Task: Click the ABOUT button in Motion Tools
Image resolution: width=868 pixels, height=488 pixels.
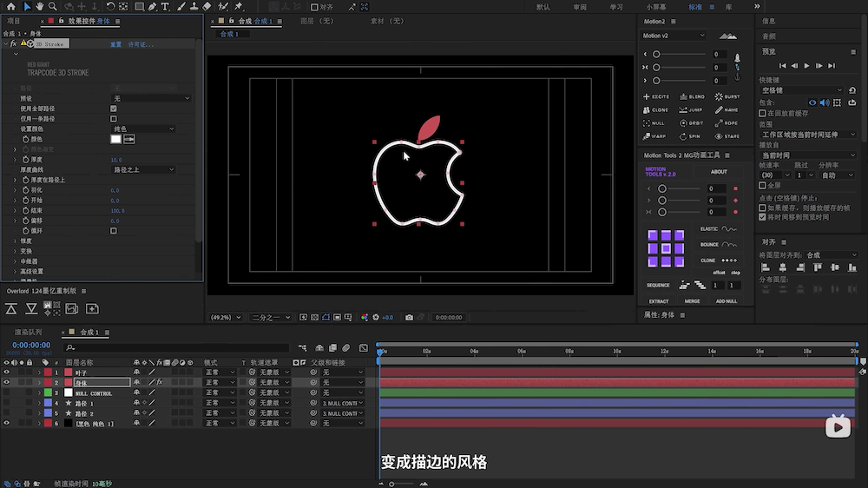Action: coord(719,172)
